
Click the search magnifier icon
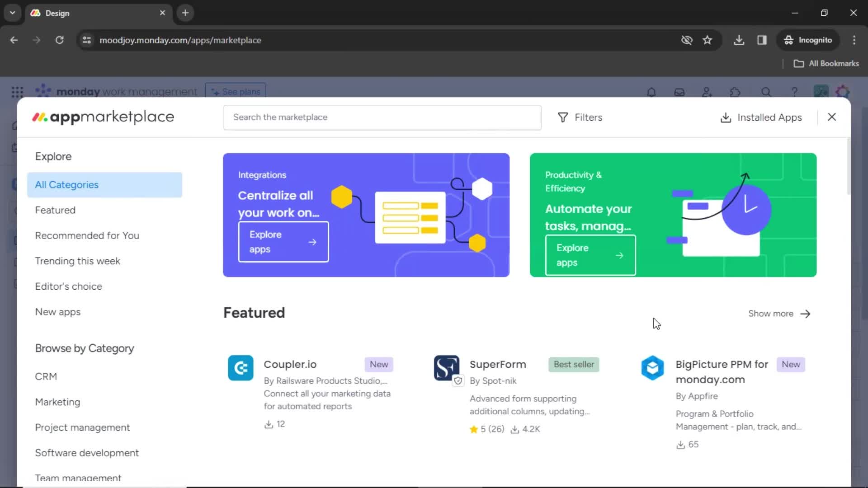765,92
